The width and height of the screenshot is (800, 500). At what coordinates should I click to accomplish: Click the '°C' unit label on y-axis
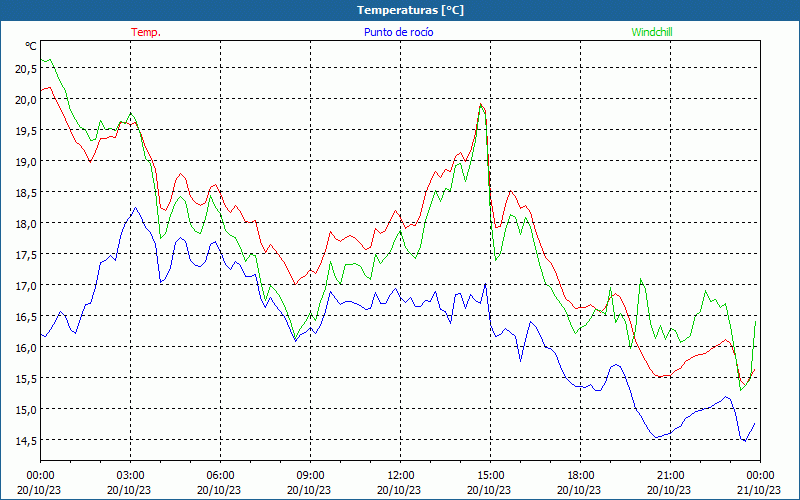31,46
